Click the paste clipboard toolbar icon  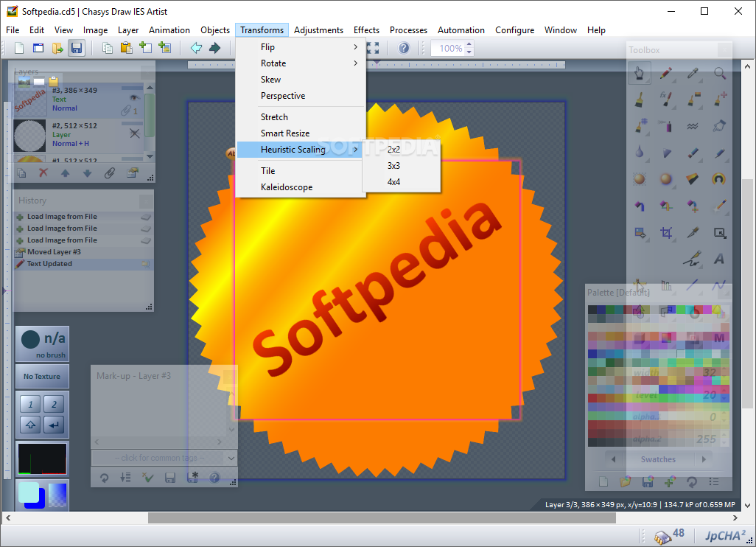(126, 48)
